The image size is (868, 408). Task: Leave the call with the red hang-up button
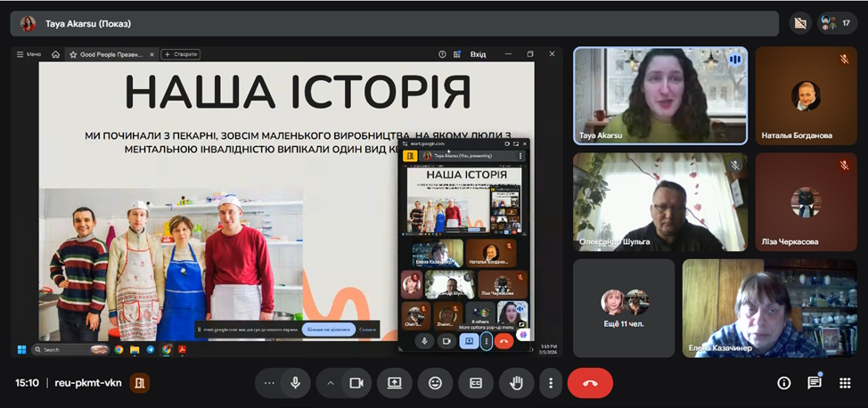tap(589, 383)
